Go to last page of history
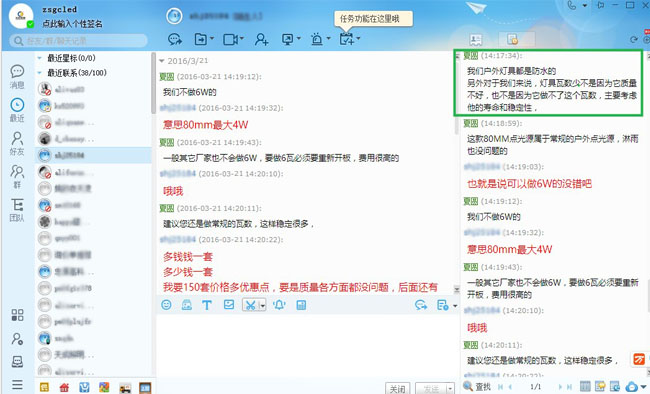 click(570, 387)
